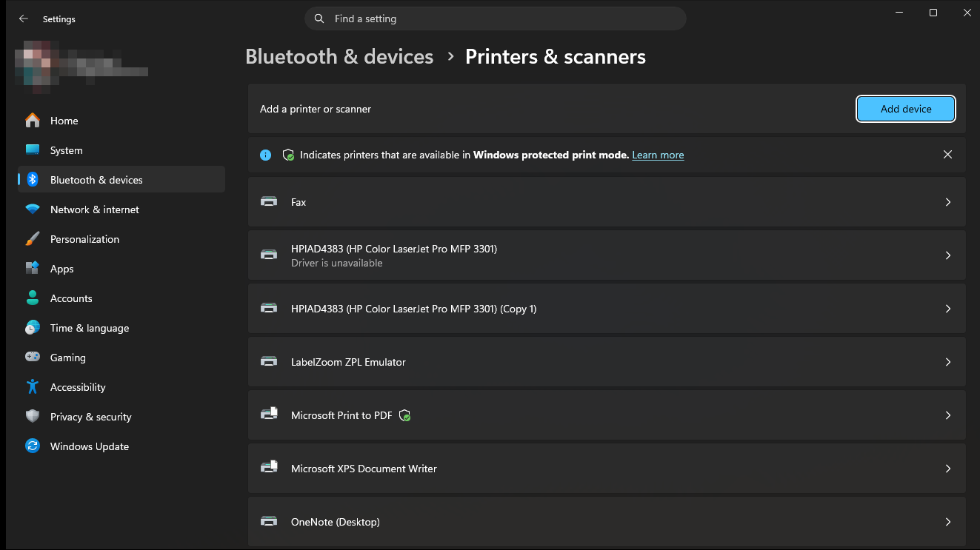
Task: Click the Microsoft Print to PDF printer icon
Action: coord(270,415)
